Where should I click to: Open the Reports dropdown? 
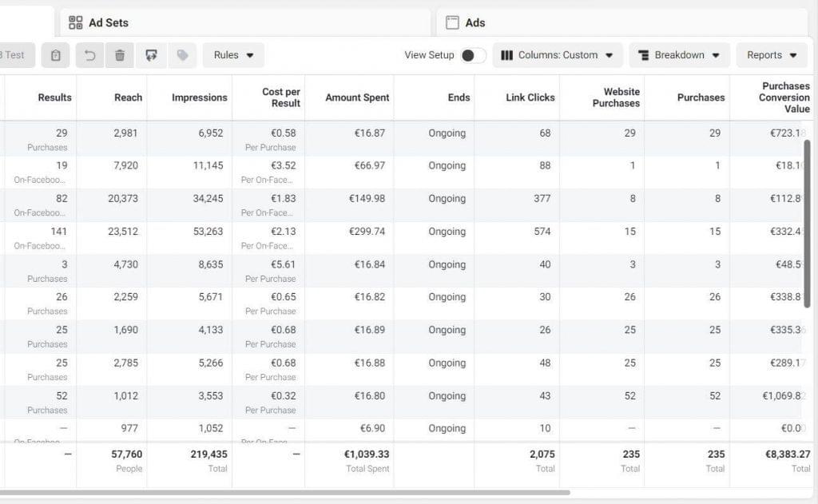click(772, 55)
